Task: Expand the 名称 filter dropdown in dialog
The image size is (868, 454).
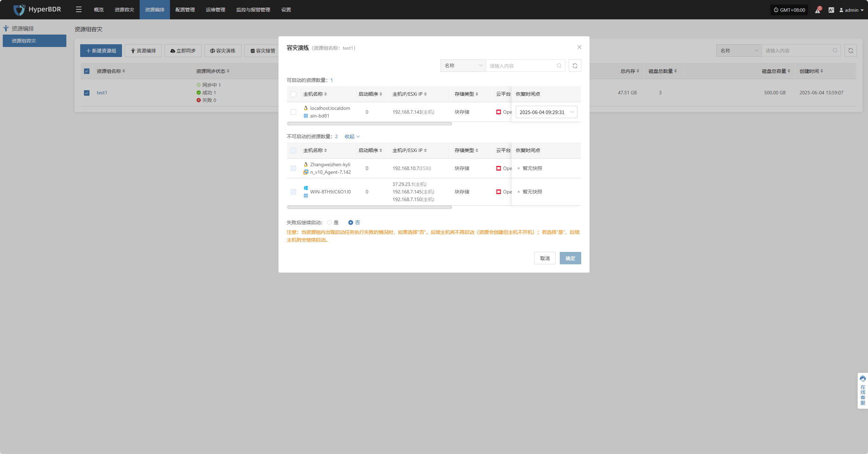Action: coord(463,66)
